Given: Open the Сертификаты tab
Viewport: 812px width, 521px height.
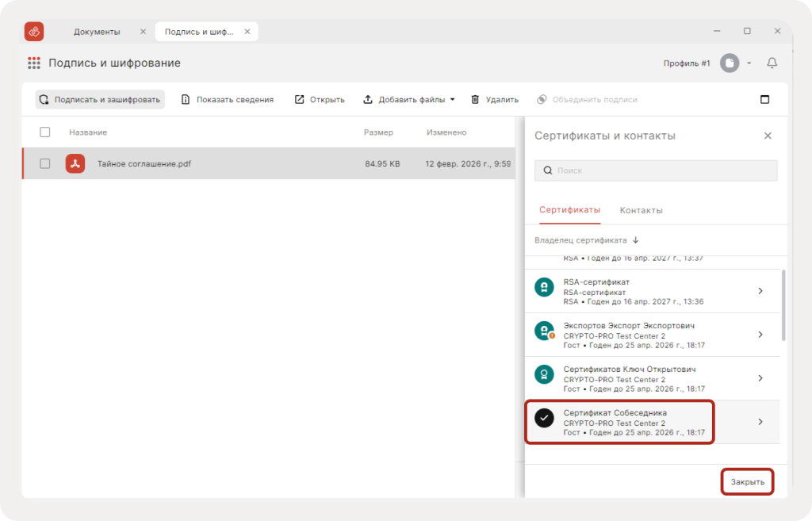Looking at the screenshot, I should coord(569,209).
